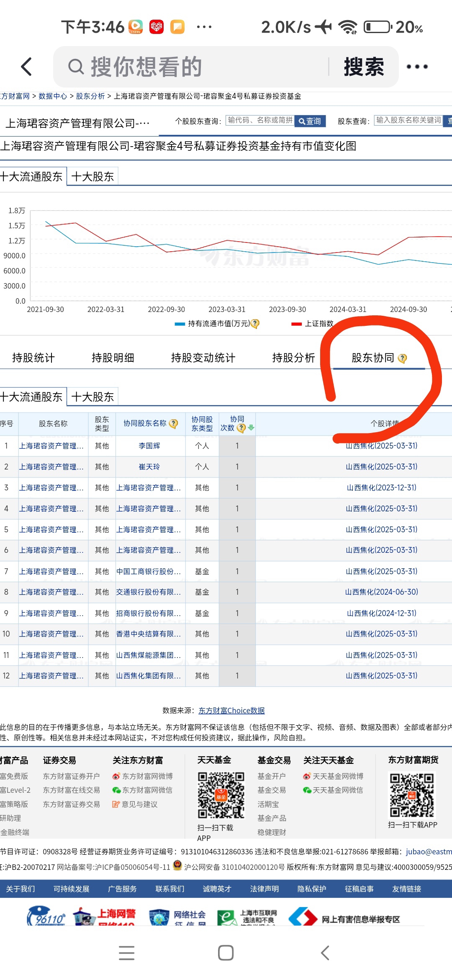Open 友情链接 footer menu item
The width and height of the screenshot is (452, 980).
pyautogui.click(x=407, y=889)
